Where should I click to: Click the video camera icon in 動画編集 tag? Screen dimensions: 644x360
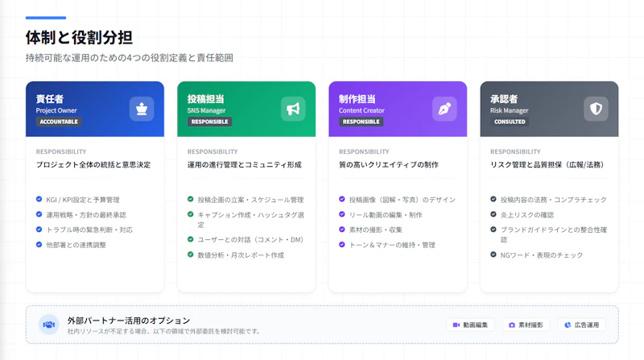point(456,325)
